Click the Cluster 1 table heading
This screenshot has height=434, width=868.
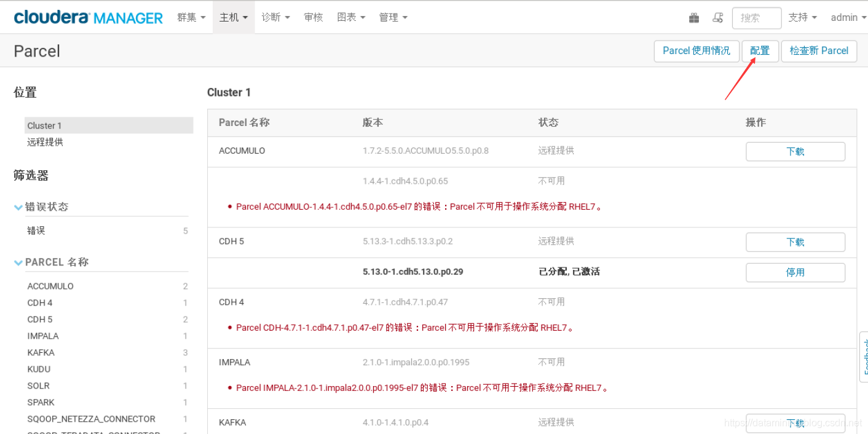coord(229,92)
